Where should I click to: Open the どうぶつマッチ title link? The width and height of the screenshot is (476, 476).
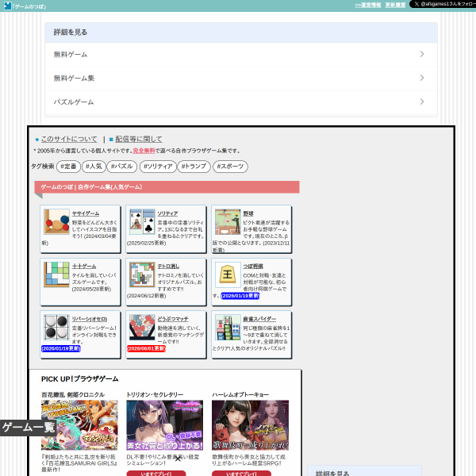click(x=173, y=319)
